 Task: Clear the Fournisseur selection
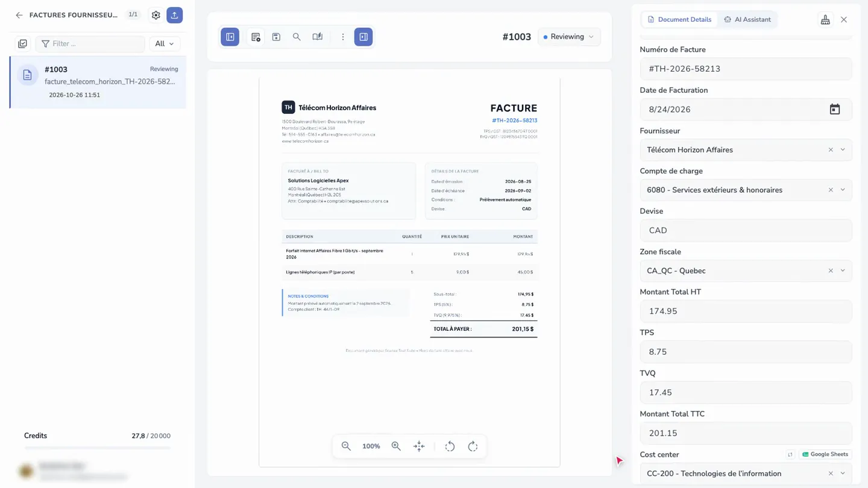[x=831, y=150]
